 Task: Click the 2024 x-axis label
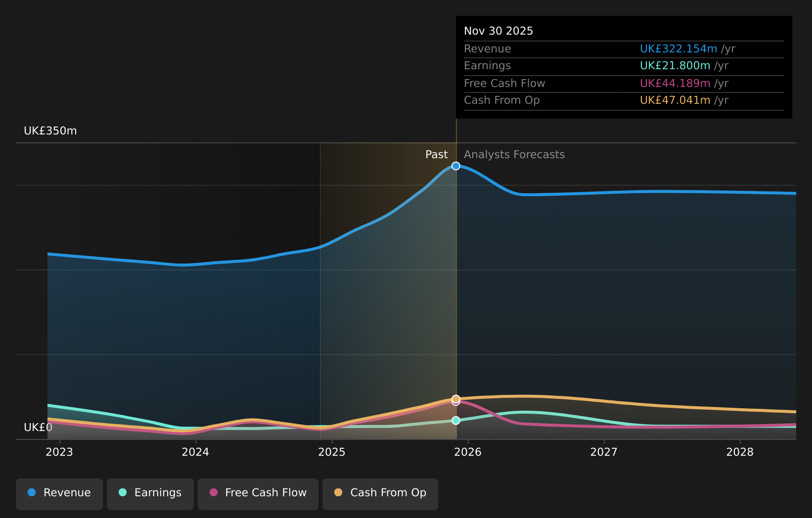point(195,452)
